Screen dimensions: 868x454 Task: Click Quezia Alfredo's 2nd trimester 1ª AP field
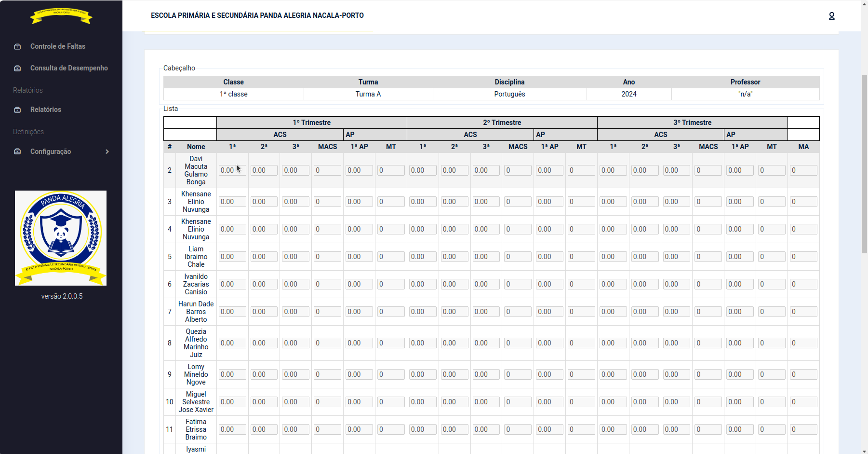pyautogui.click(x=549, y=343)
